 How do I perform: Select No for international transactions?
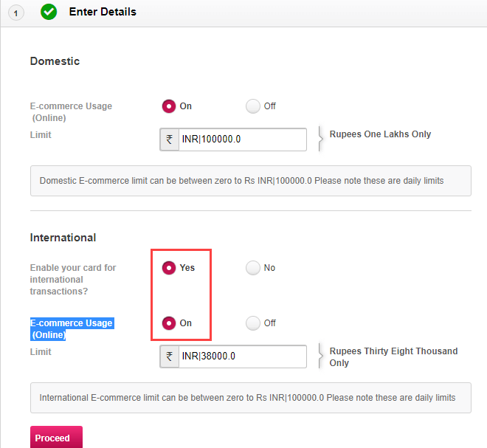[253, 268]
